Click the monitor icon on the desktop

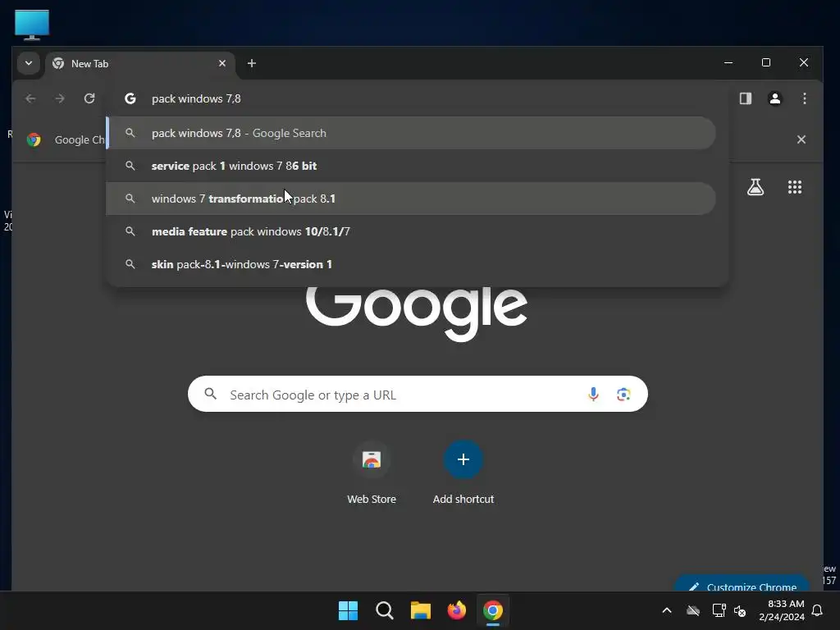click(x=32, y=25)
